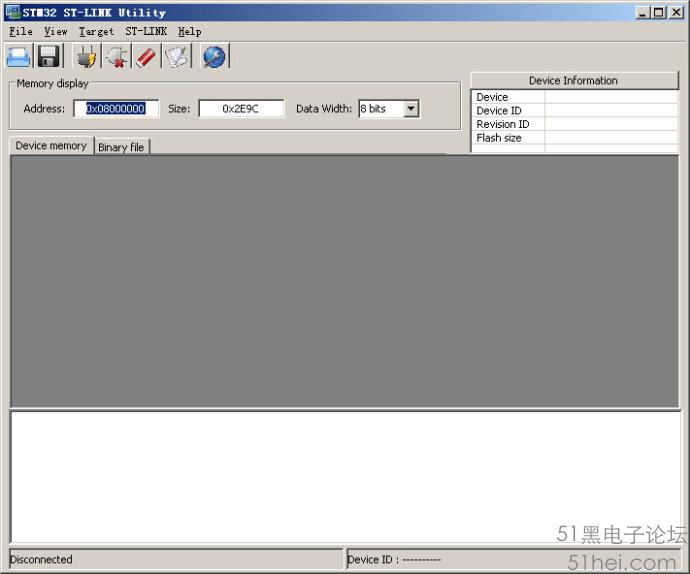Image resolution: width=690 pixels, height=574 pixels.
Task: Click the status bar Device ID entry
Action: (x=394, y=559)
